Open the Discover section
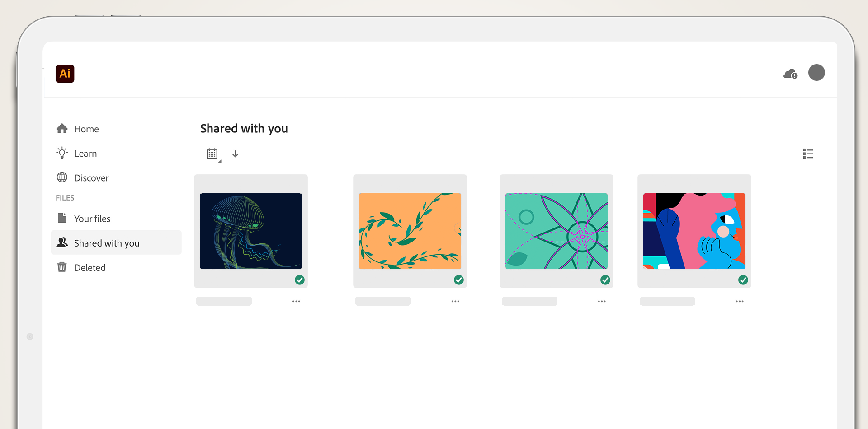 [91, 178]
